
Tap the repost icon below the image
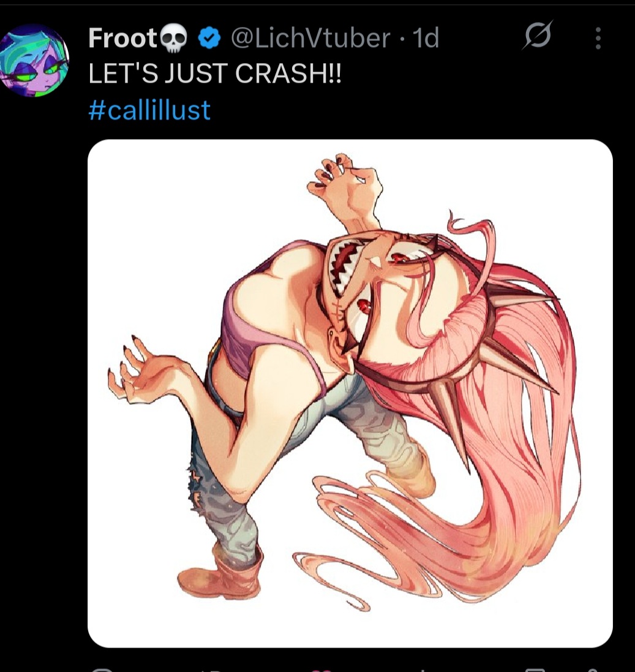point(212,670)
